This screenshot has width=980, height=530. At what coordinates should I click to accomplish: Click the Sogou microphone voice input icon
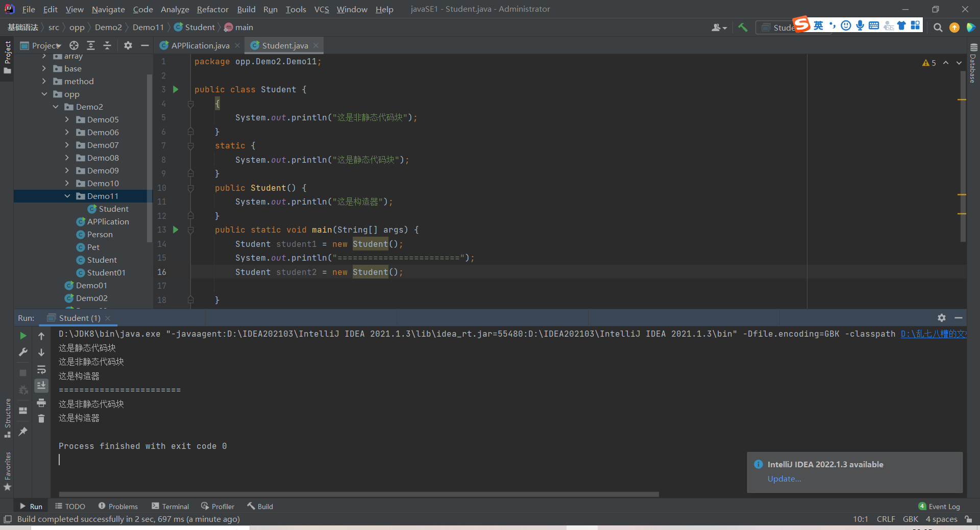pos(860,26)
